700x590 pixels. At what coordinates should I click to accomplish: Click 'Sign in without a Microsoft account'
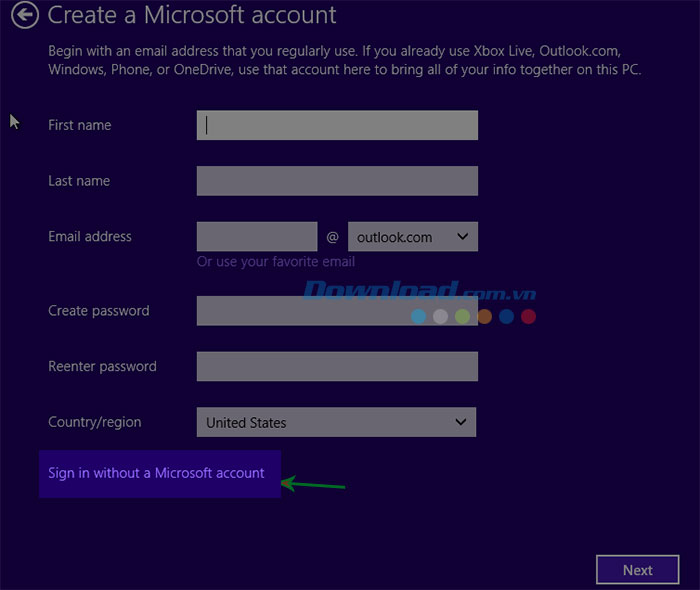click(157, 473)
